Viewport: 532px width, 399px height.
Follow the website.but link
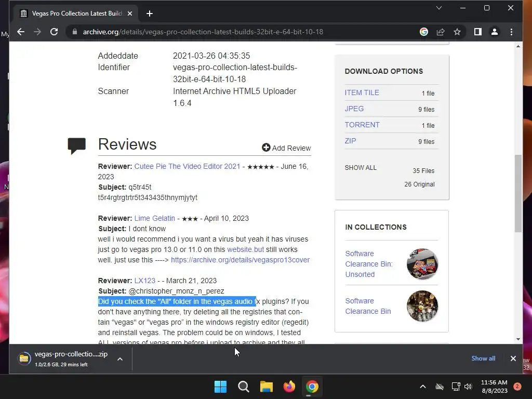(245, 249)
